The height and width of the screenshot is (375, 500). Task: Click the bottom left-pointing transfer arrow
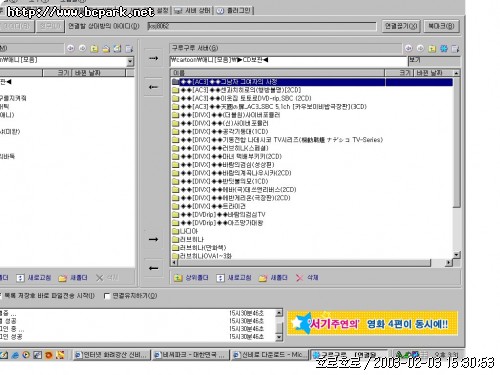point(153,268)
